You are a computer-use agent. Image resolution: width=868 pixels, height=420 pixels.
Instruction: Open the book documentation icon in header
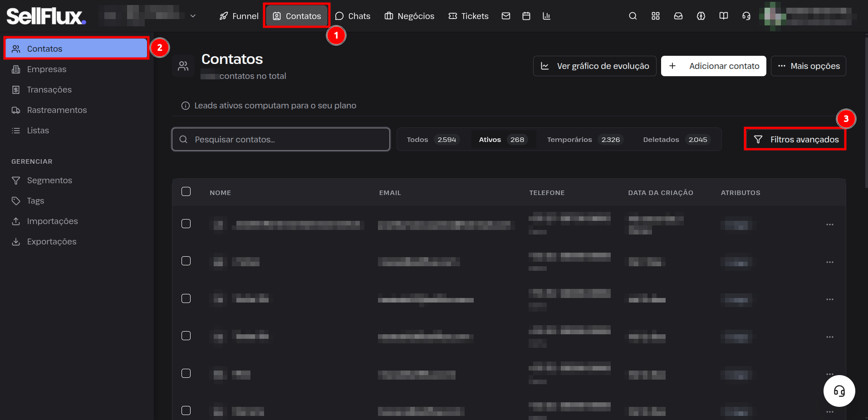[723, 16]
